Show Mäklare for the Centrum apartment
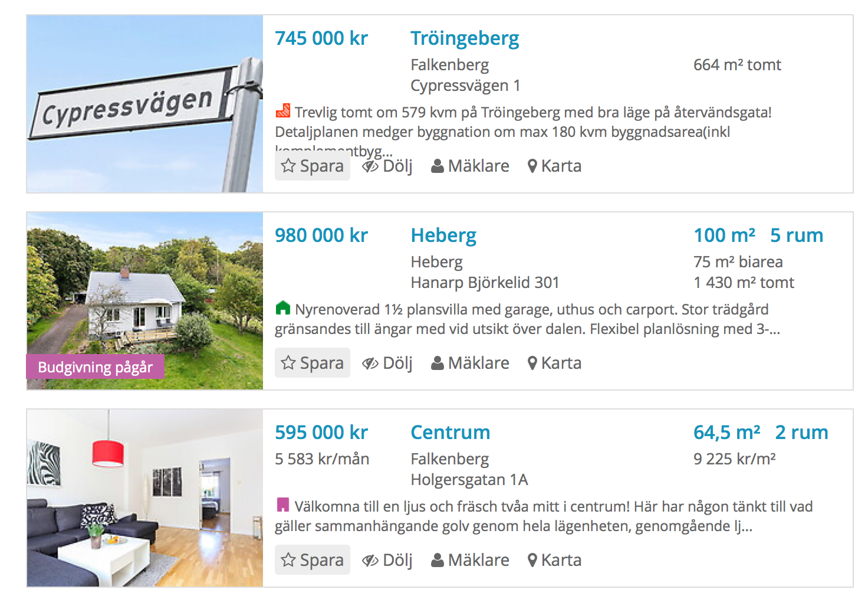Screen dimensions: 868x596 point(470,560)
